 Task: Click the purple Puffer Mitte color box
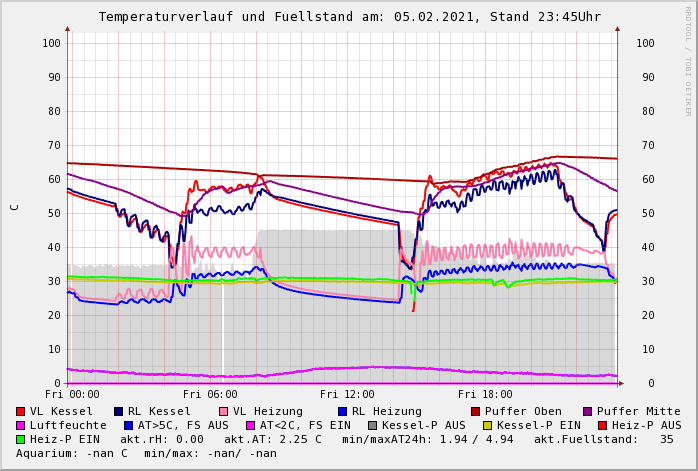click(587, 411)
